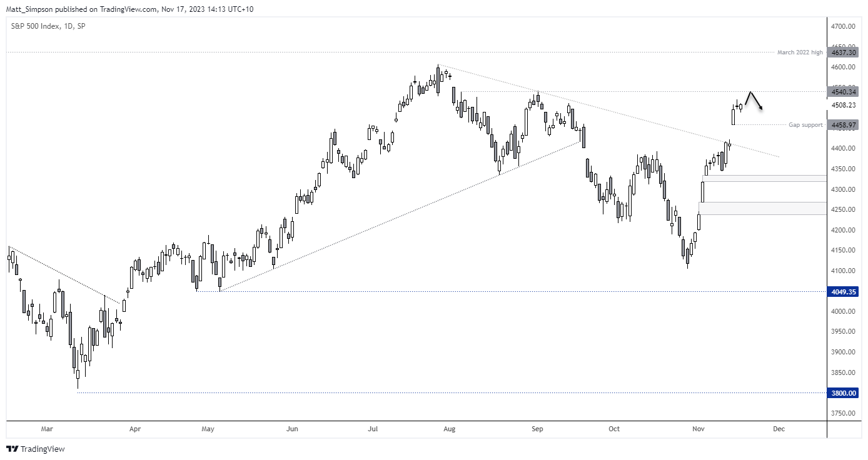Image resolution: width=868 pixels, height=460 pixels.
Task: Click the Aug label on the time axis
Action: [448, 429]
